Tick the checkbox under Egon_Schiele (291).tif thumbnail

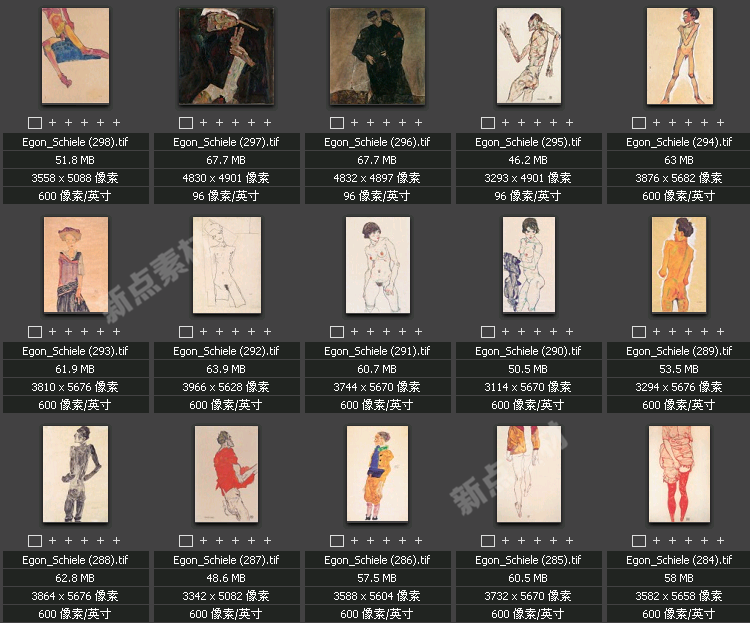[x=337, y=332]
